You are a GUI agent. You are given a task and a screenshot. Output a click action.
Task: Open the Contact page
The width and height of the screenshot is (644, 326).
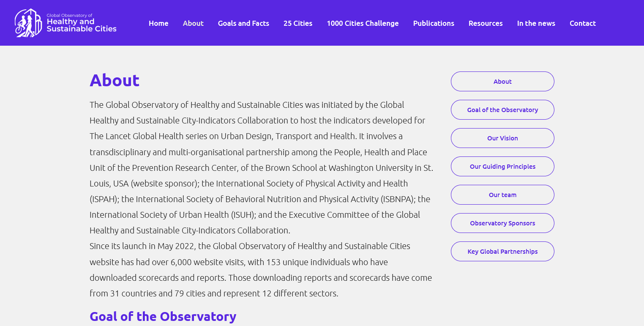pyautogui.click(x=582, y=23)
